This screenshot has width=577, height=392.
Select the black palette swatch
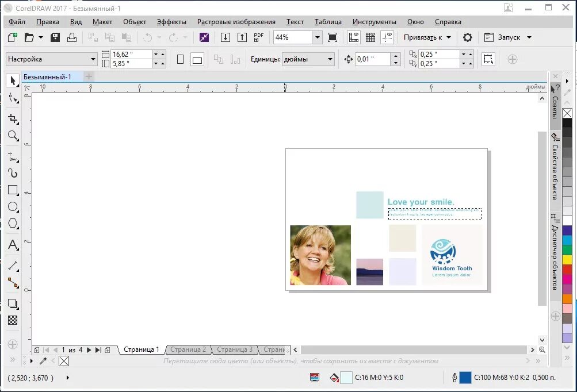pos(567,123)
